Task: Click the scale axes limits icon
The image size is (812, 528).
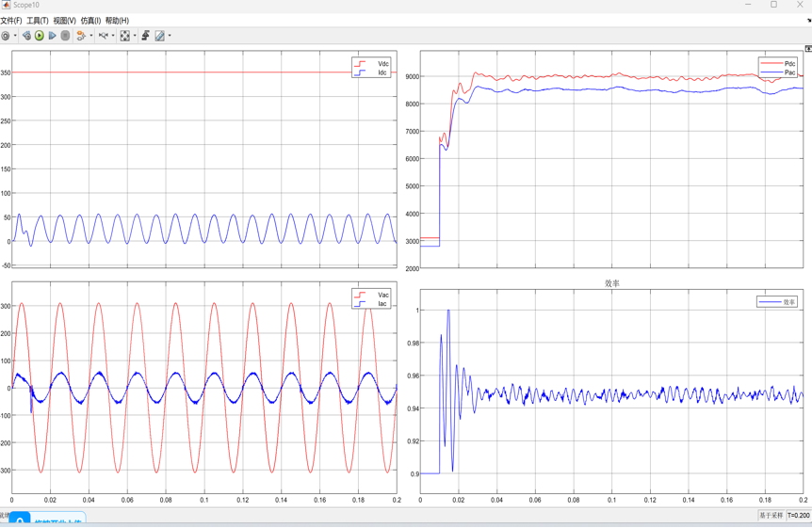Action: point(125,36)
